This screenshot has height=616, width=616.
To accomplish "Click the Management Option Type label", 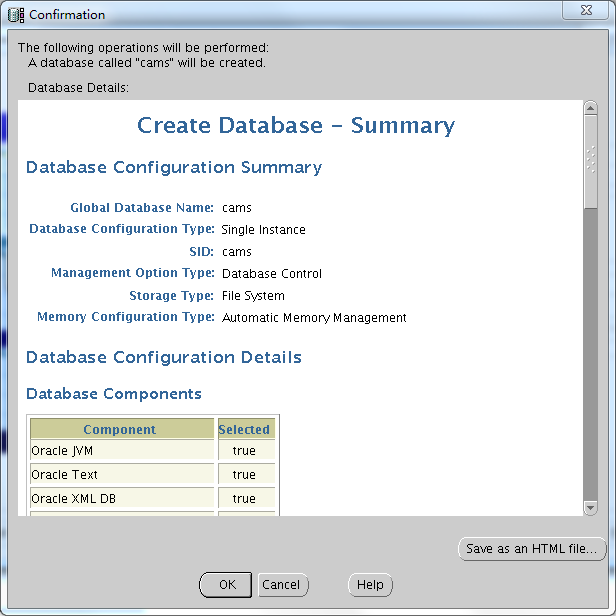I will click(133, 273).
